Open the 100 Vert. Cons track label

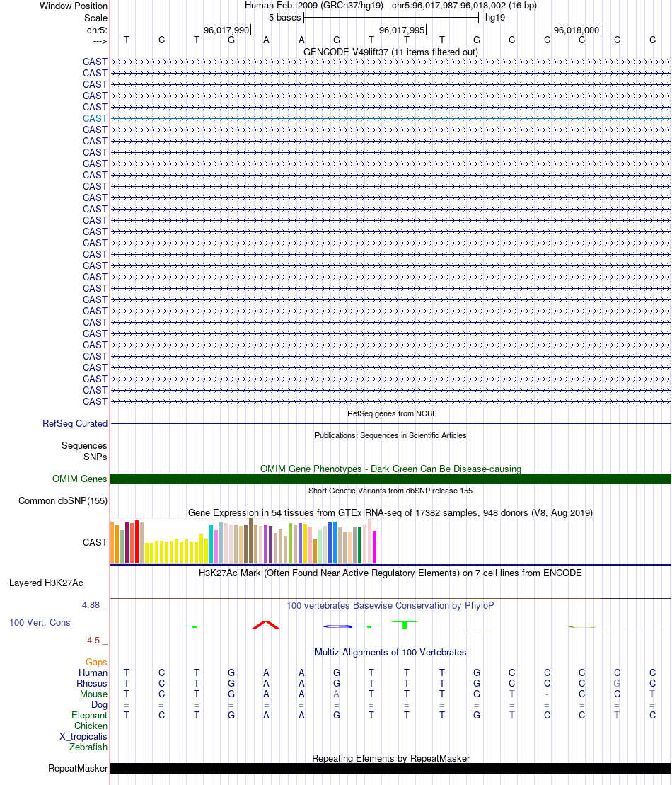click(x=40, y=622)
